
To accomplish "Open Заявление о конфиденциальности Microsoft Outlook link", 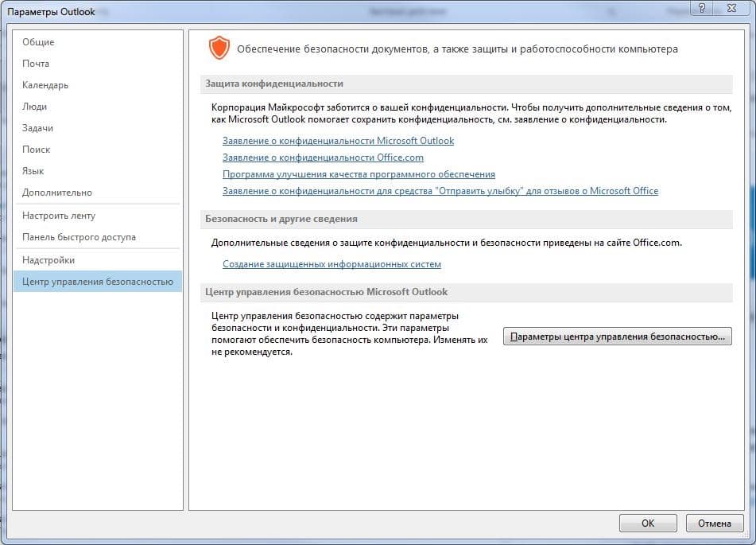I will pos(338,141).
